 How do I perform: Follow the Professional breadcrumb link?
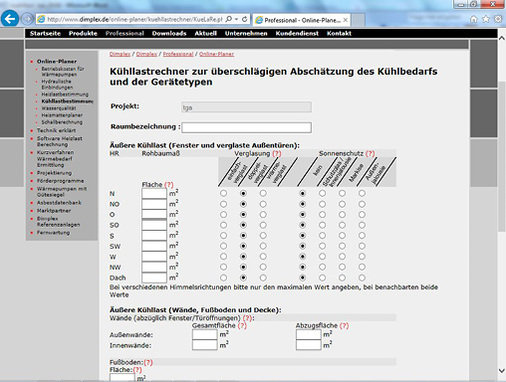(178, 54)
